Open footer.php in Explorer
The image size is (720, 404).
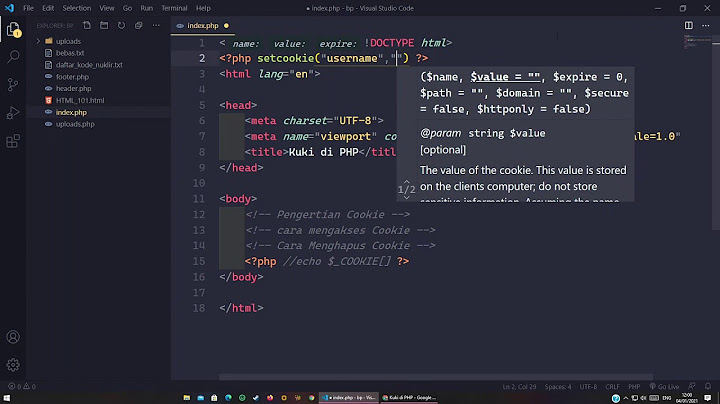(x=72, y=77)
